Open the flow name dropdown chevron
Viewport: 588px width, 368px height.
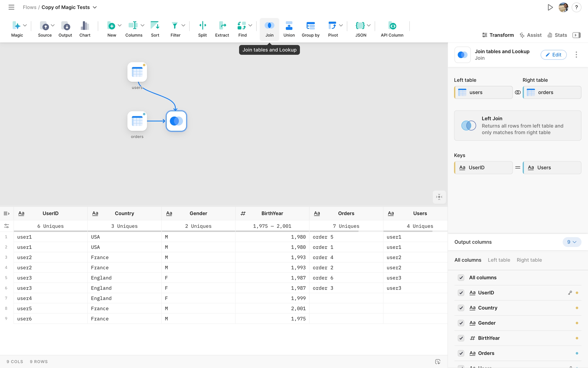pos(95,7)
